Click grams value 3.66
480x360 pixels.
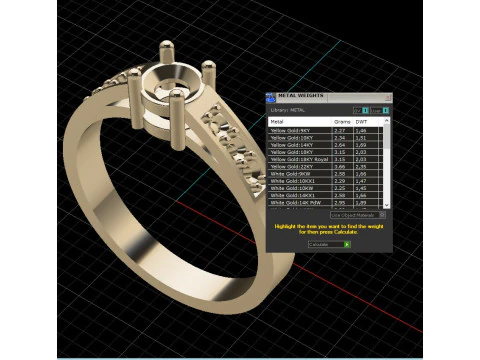pyautogui.click(x=339, y=167)
